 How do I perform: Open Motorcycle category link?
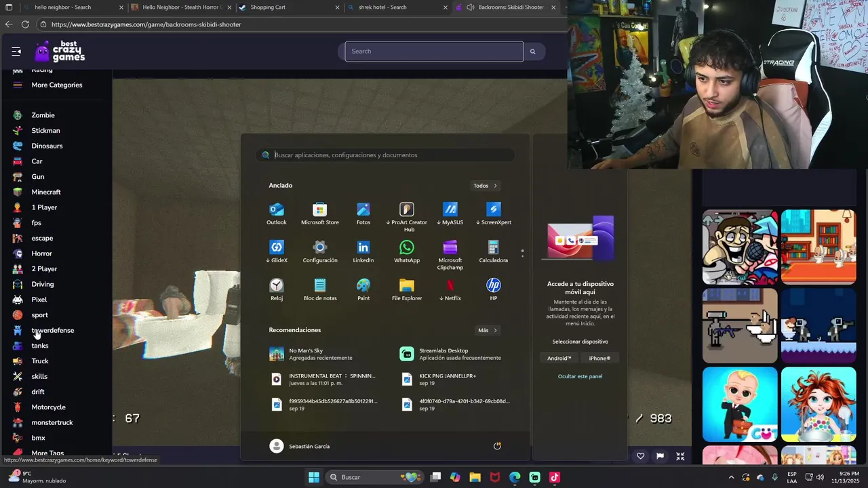click(x=48, y=407)
